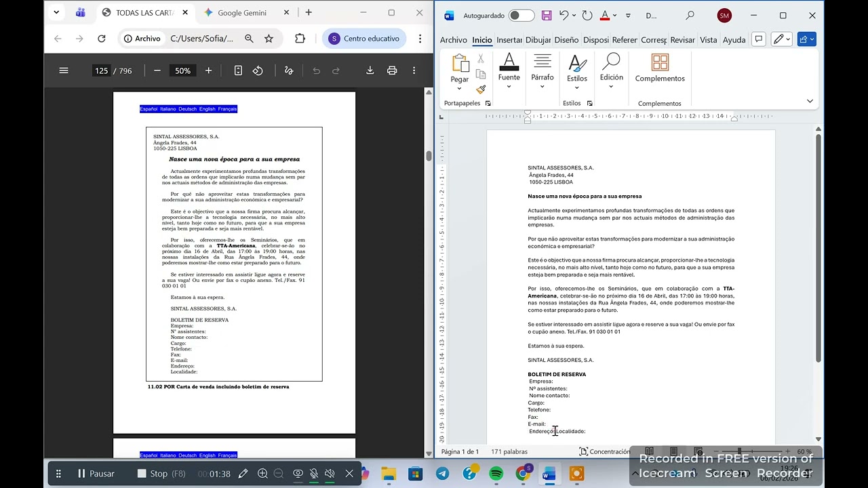Screen dimensions: 868x488
Task: Open the Edición group dropdown
Action: pyautogui.click(x=611, y=70)
